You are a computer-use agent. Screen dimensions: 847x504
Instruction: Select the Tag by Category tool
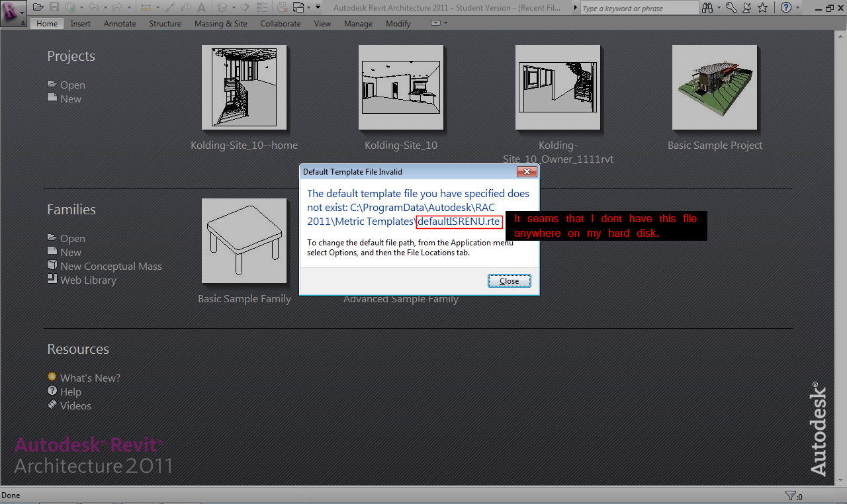[x=186, y=7]
